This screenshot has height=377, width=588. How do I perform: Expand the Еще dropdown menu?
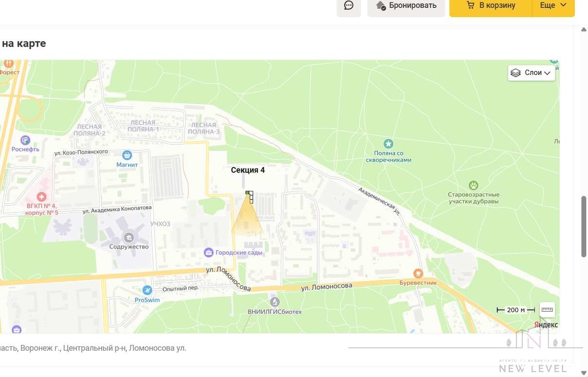tap(553, 6)
